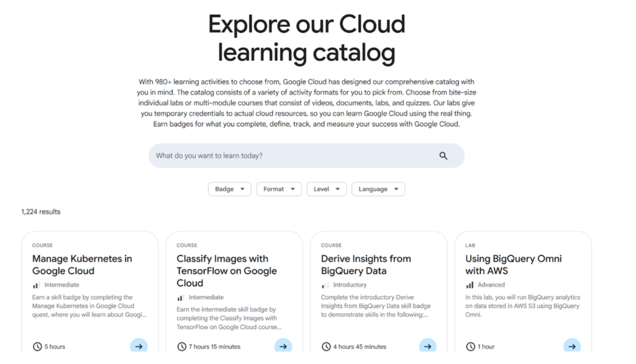Expand the Badge filter dropdown

[230, 189]
